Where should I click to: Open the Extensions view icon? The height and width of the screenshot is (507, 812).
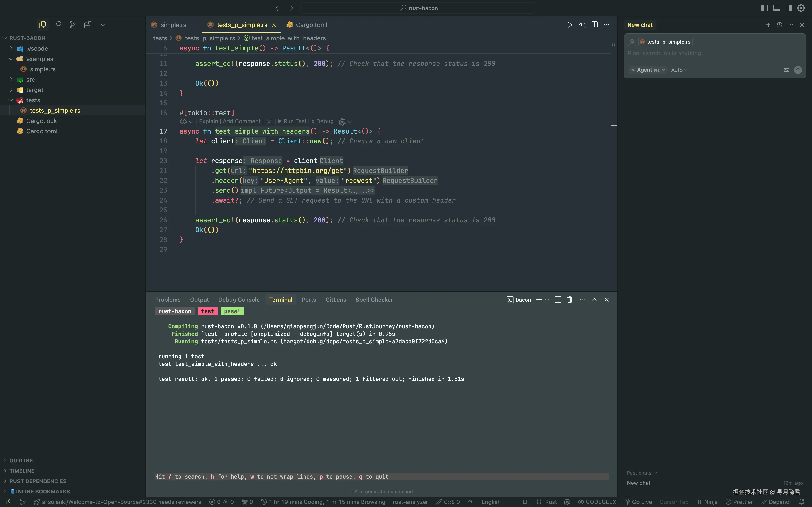(88, 24)
